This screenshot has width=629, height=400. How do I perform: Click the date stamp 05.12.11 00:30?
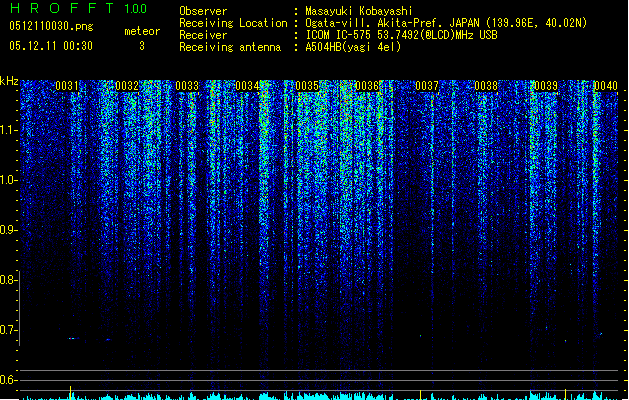click(x=51, y=46)
